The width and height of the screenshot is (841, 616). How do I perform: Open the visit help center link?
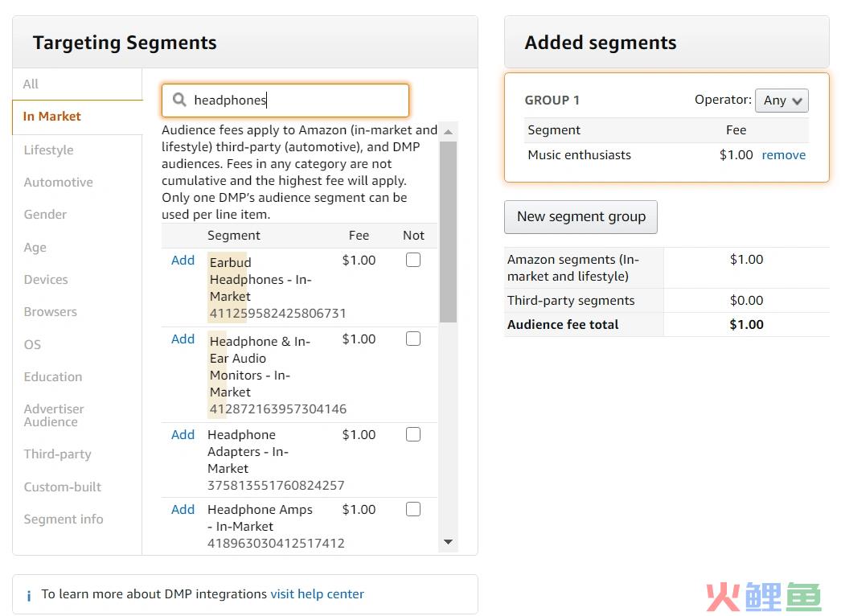pyautogui.click(x=317, y=594)
